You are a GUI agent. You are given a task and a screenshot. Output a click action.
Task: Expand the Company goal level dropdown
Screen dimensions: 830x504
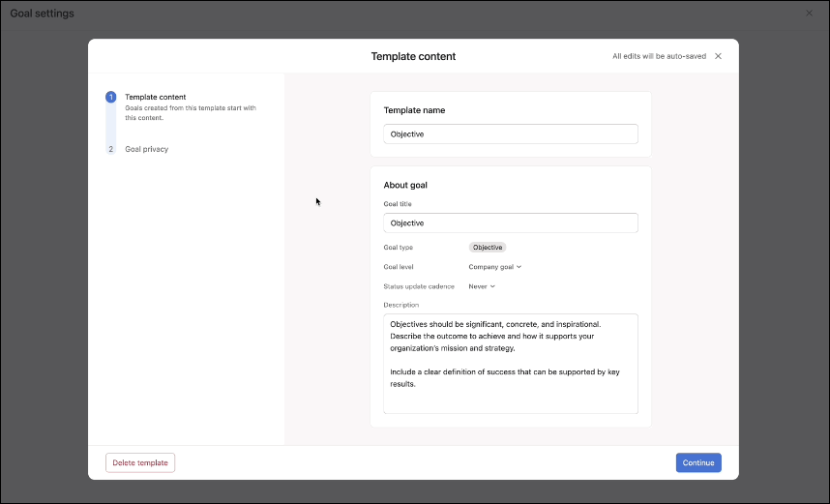coord(494,267)
